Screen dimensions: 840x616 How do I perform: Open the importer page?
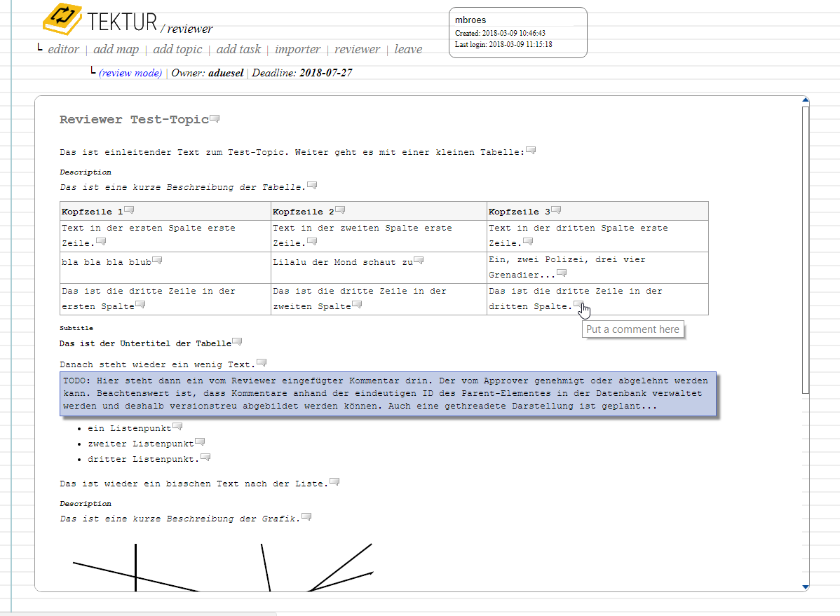[x=297, y=49]
